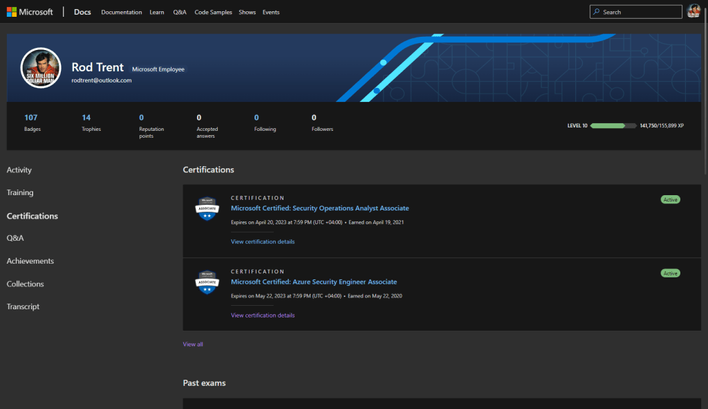The image size is (708, 409).
Task: Open Events in top navigation
Action: point(271,12)
